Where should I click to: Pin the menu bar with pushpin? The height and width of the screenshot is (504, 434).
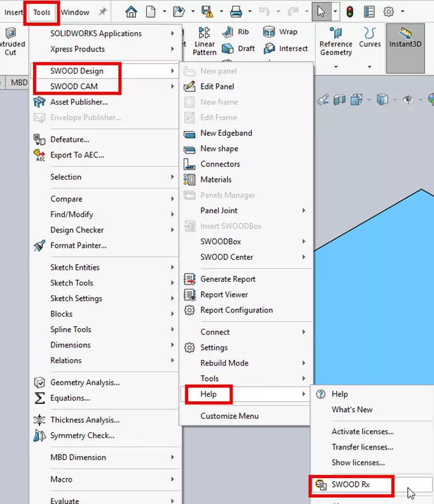coord(102,12)
